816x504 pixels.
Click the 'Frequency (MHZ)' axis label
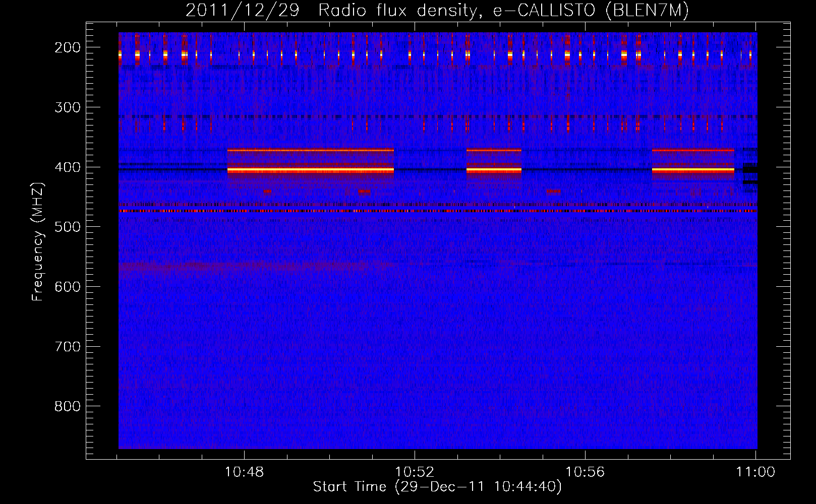coord(38,241)
